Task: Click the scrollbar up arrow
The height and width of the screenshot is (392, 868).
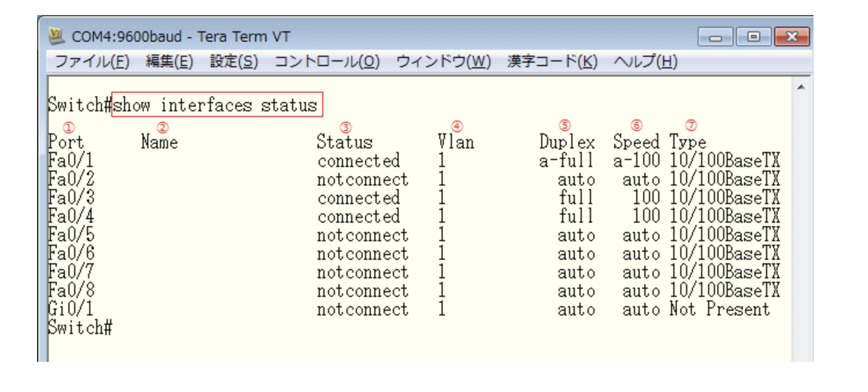Action: 801,87
